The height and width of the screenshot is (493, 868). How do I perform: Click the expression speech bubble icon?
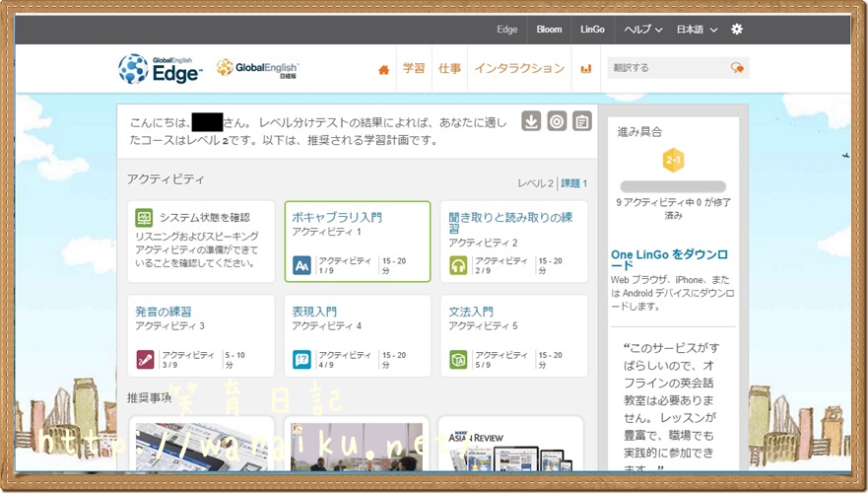tap(301, 360)
